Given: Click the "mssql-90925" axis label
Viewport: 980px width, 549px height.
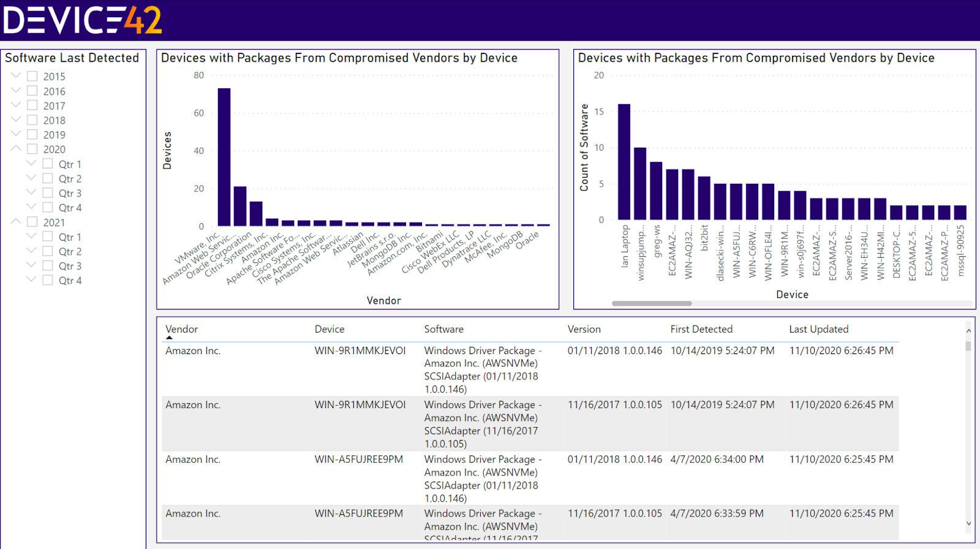Looking at the screenshot, I should (x=960, y=251).
